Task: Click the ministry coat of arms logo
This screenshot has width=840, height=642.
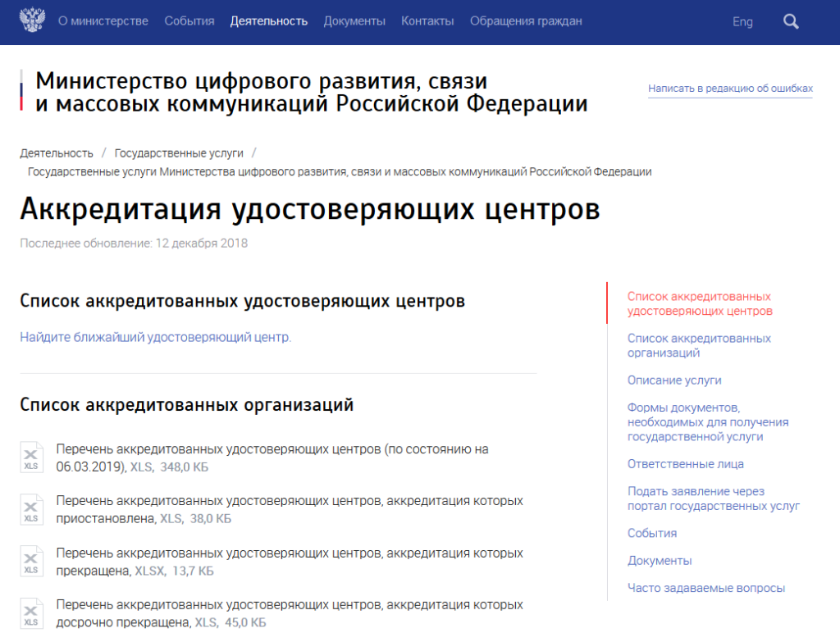Action: pyautogui.click(x=31, y=21)
